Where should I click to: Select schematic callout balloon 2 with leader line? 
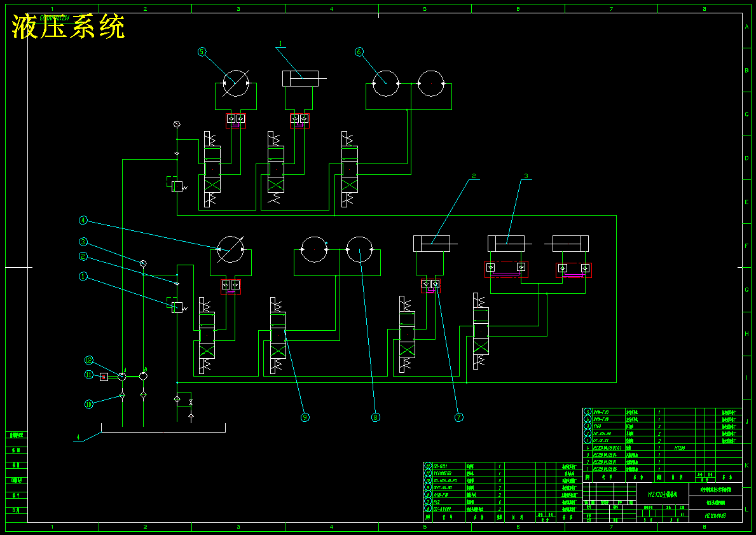[83, 256]
